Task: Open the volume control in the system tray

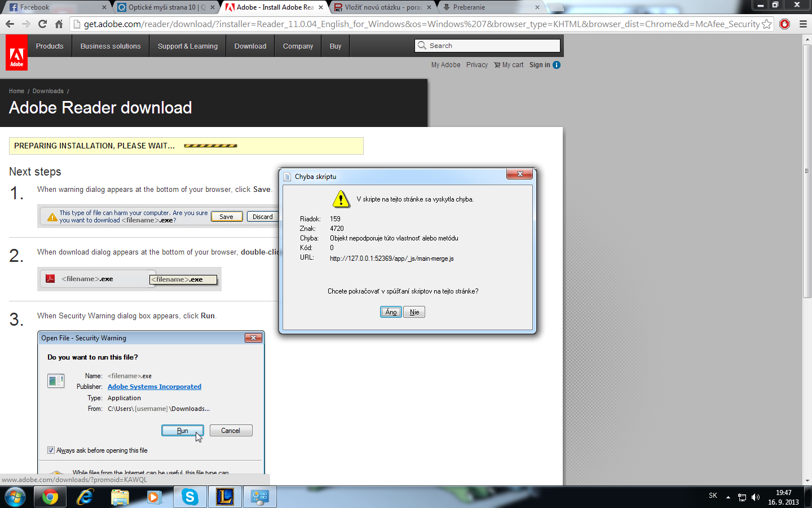Action: click(756, 497)
